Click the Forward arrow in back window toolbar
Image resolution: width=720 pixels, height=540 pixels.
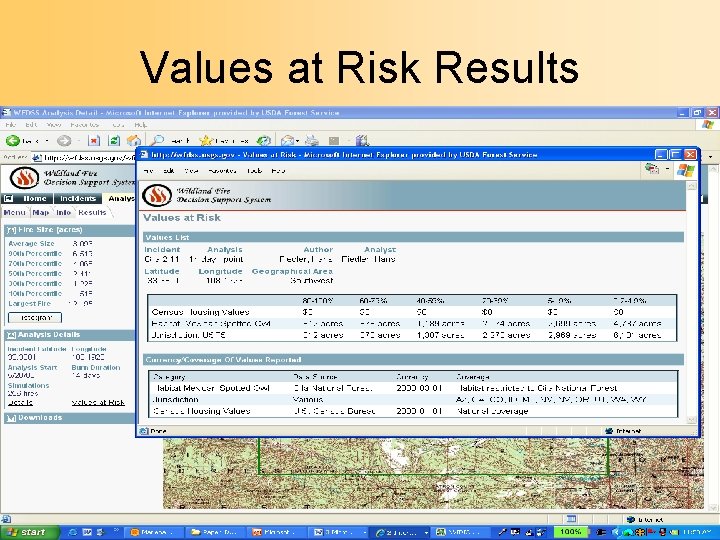point(64,141)
